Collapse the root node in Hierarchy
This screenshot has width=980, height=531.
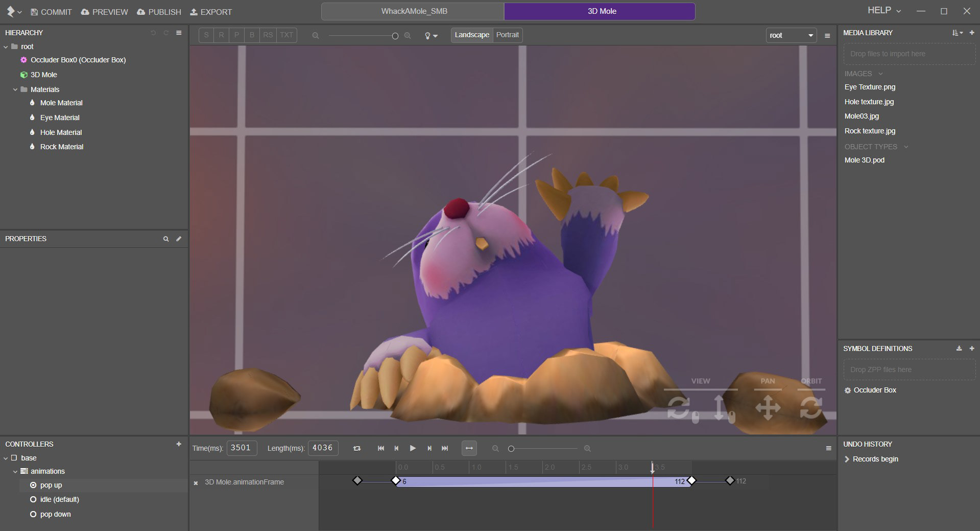coord(6,47)
